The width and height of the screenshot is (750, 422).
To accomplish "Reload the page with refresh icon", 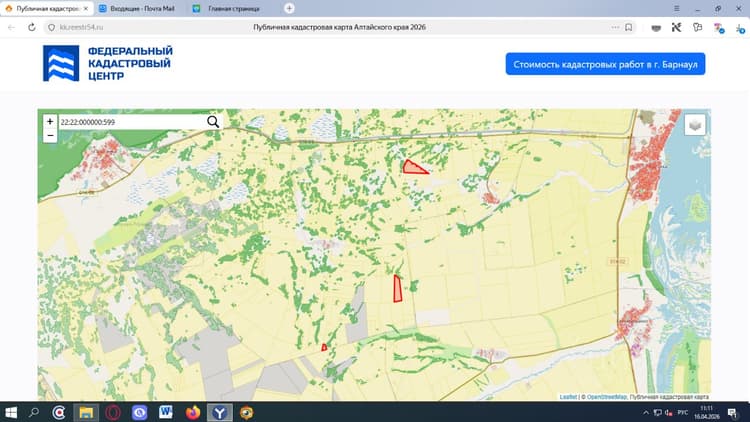I will (32, 27).
